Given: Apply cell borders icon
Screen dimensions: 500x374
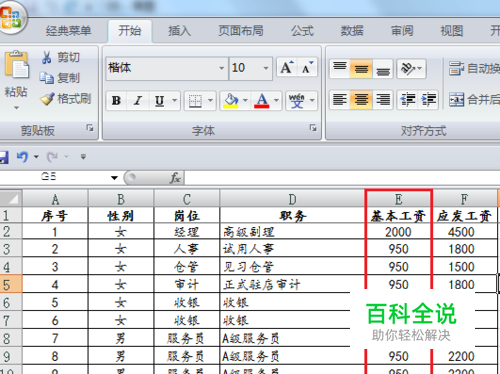Looking at the screenshot, I should (x=195, y=100).
